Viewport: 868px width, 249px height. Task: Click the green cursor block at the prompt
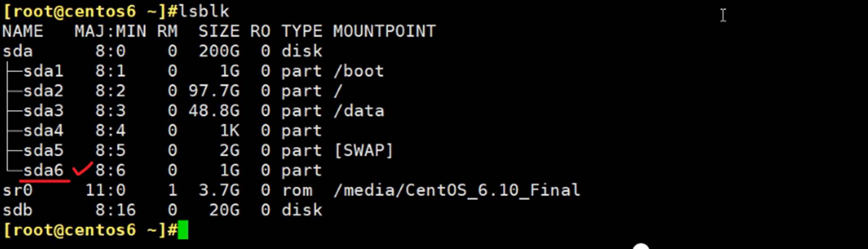(183, 230)
